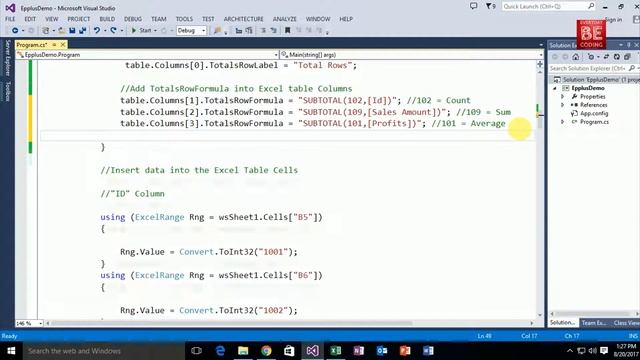Open the Start button dropdown arrow
640x360 pixels.
[155, 31]
